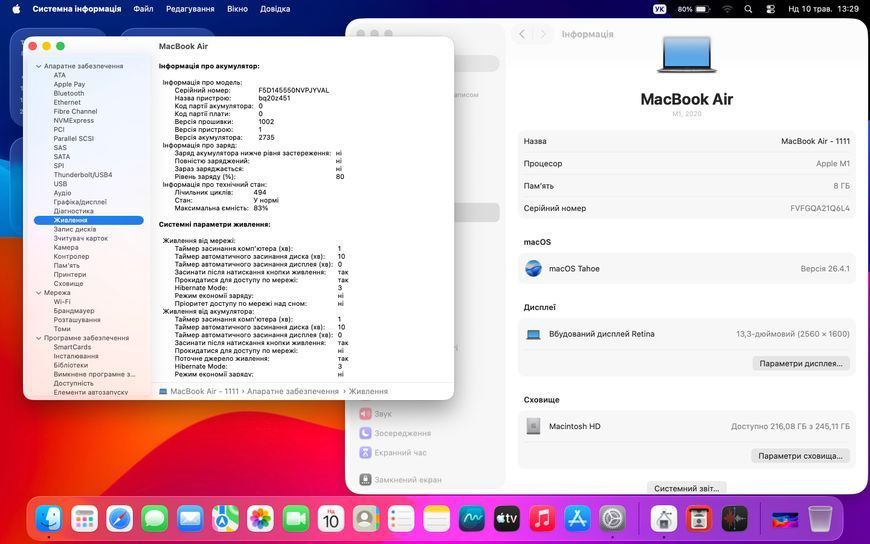This screenshot has height=544, width=870.
Task: Launch FaceTime from the dock
Action: (x=296, y=520)
